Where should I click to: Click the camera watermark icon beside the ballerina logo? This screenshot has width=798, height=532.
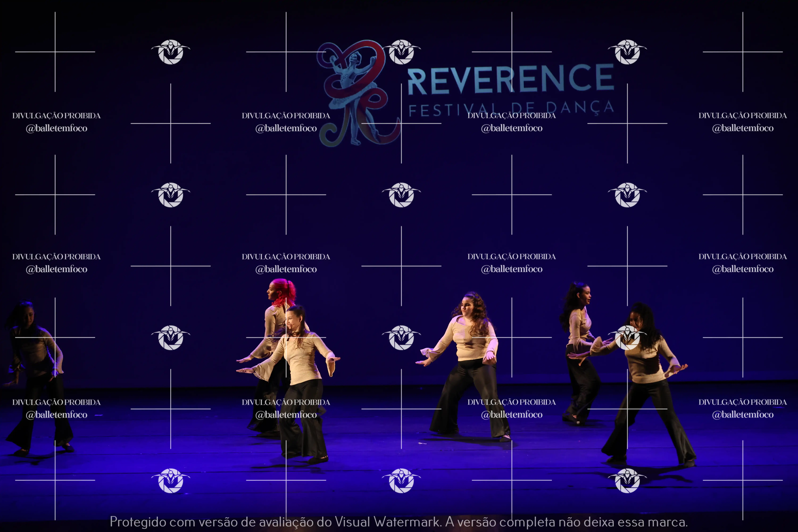point(401,52)
